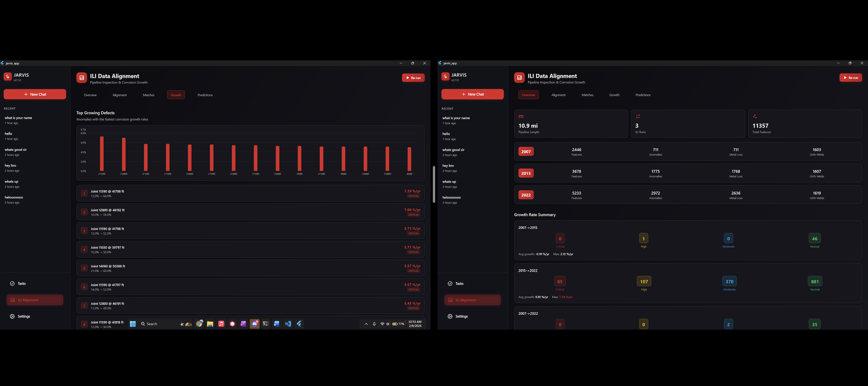Switch to Predictions tab in the left window
This screenshot has width=868, height=386.
[x=205, y=95]
